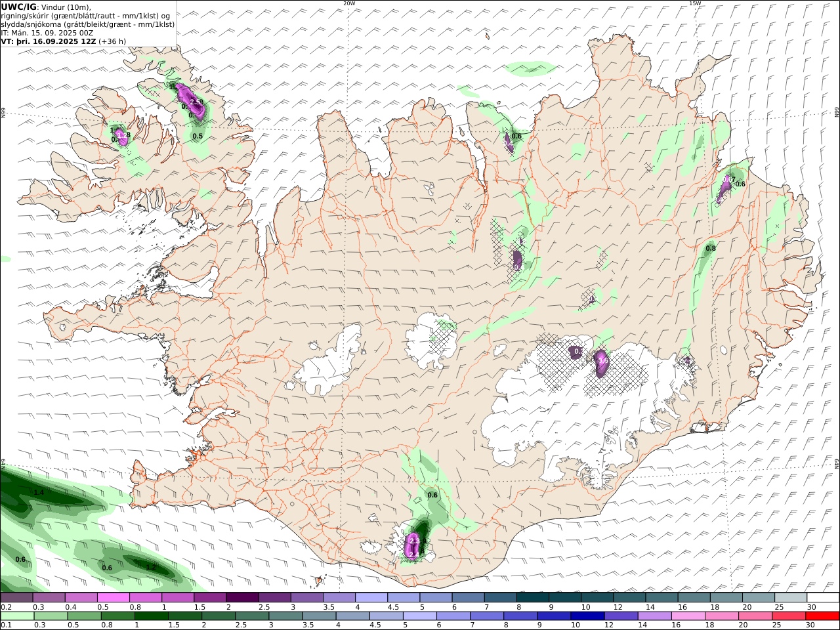Pick the violet 14–16 swatch in bottom legend row
The height and width of the screenshot is (630, 840).
[654, 616]
